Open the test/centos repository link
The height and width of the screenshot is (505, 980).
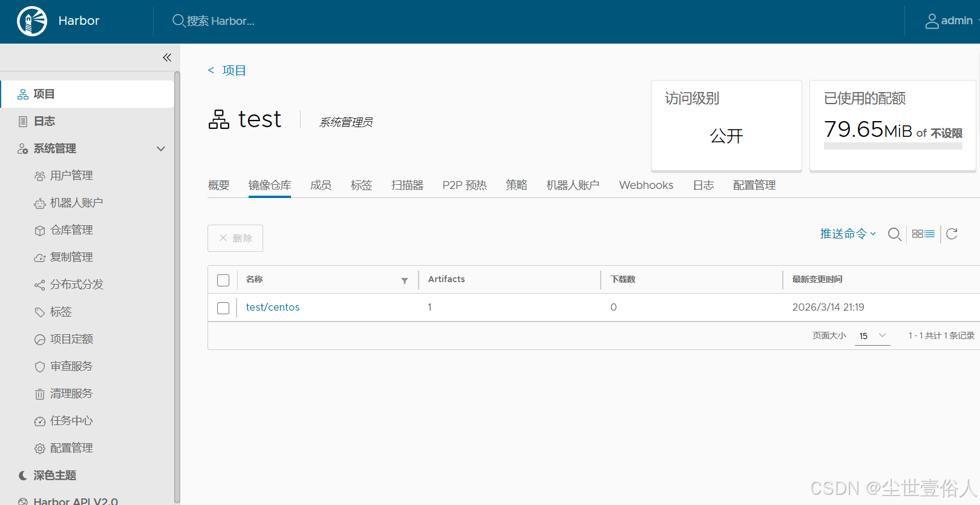pyautogui.click(x=273, y=308)
